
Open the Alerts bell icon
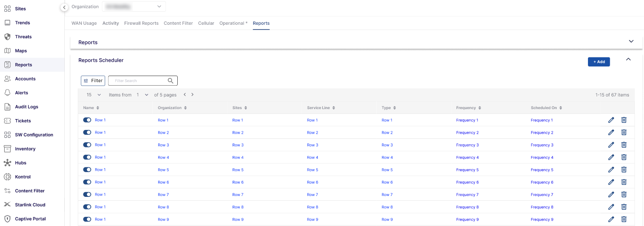click(7, 93)
